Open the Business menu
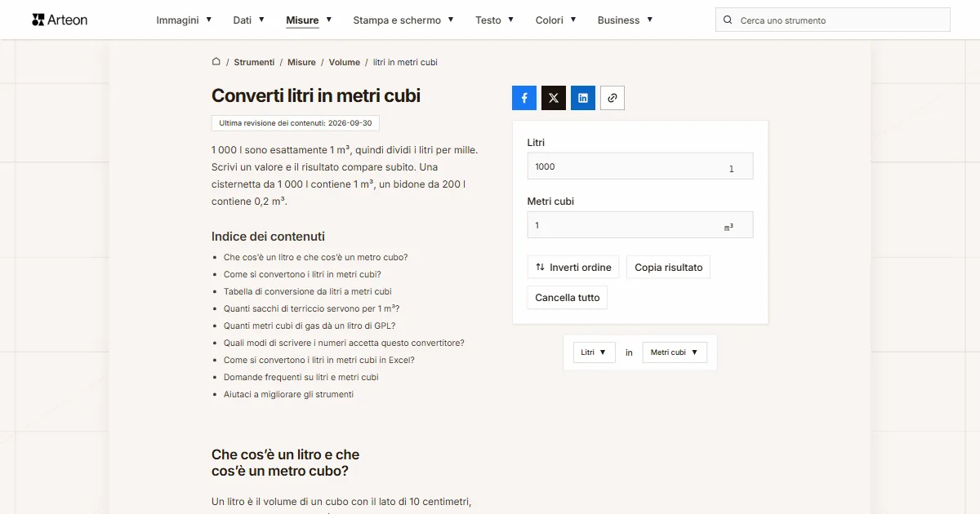The height and width of the screenshot is (514, 980). pos(626,20)
